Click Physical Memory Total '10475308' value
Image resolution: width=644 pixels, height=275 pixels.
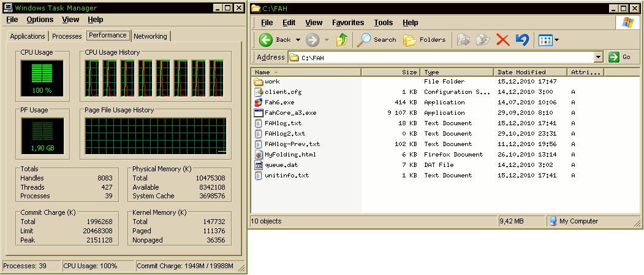pyautogui.click(x=210, y=178)
